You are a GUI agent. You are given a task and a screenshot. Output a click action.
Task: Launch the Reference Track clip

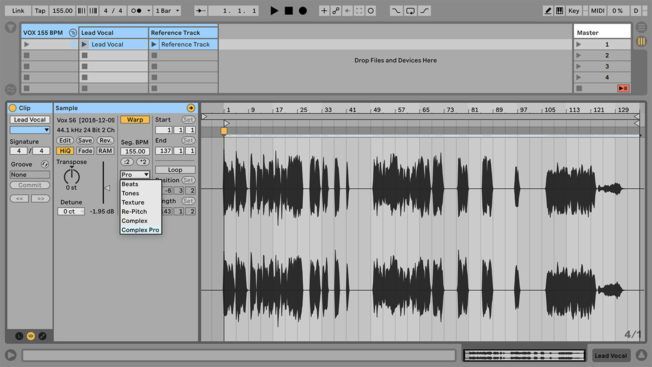154,44
